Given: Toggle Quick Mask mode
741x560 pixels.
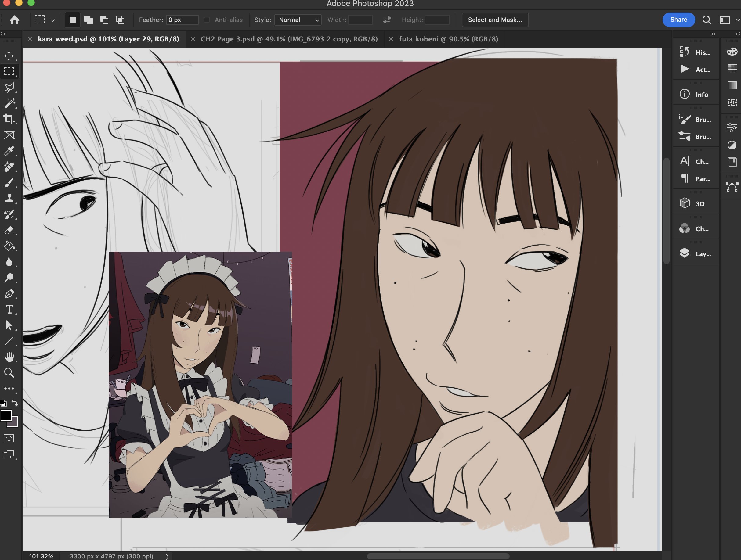Looking at the screenshot, I should click(9, 438).
